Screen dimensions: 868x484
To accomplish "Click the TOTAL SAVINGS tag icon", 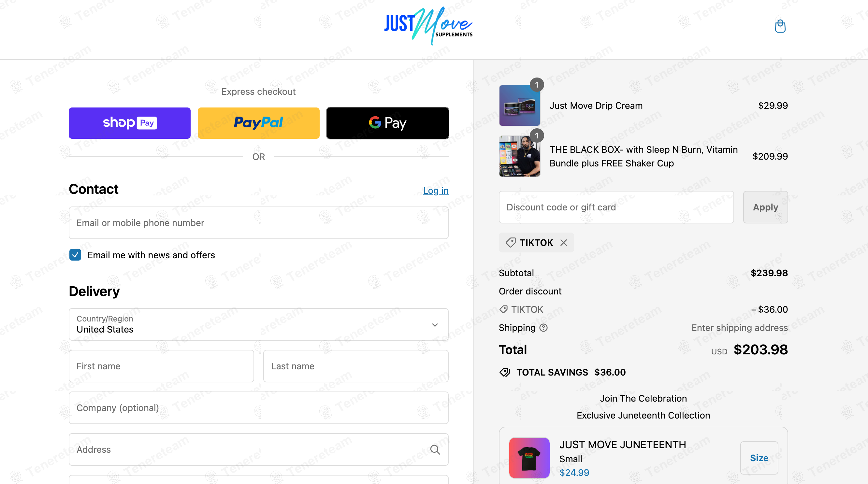I will pyautogui.click(x=504, y=372).
